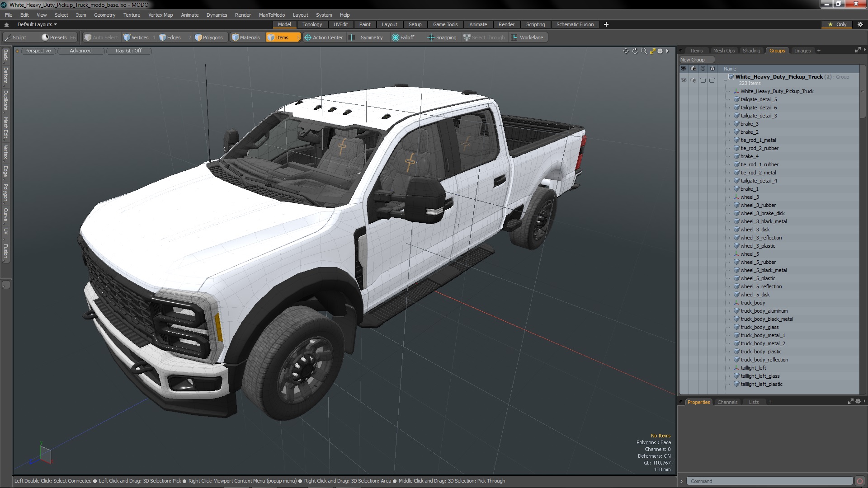Check the first checkbox for truck group
868x488 pixels.
pyautogui.click(x=703, y=80)
